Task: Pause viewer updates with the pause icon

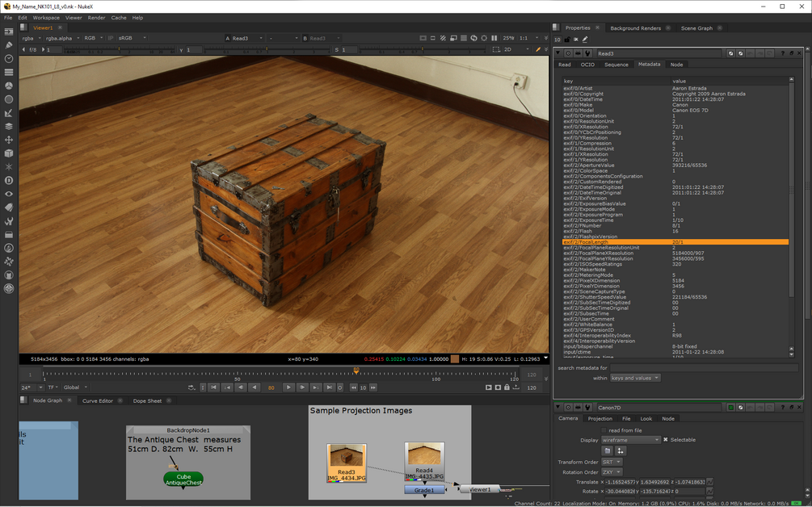Action: click(x=494, y=38)
